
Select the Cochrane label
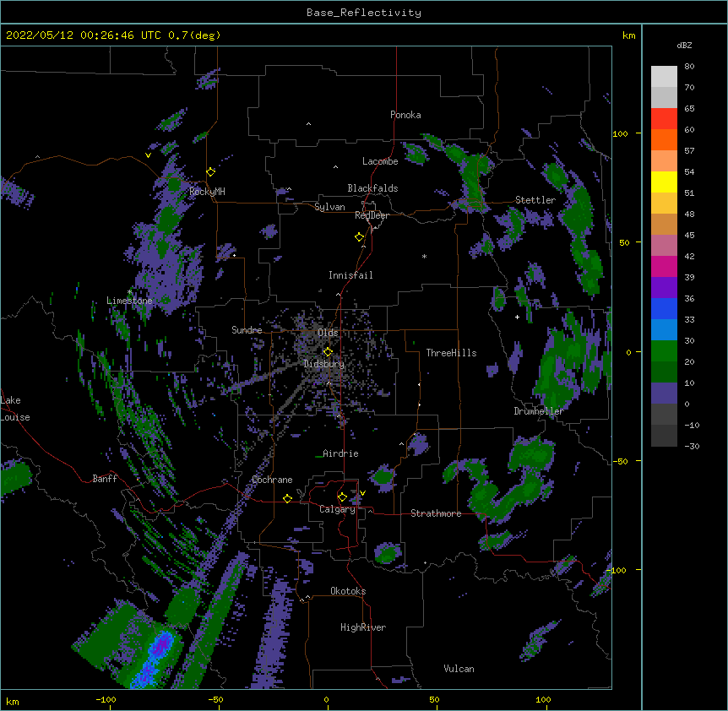[x=272, y=480]
